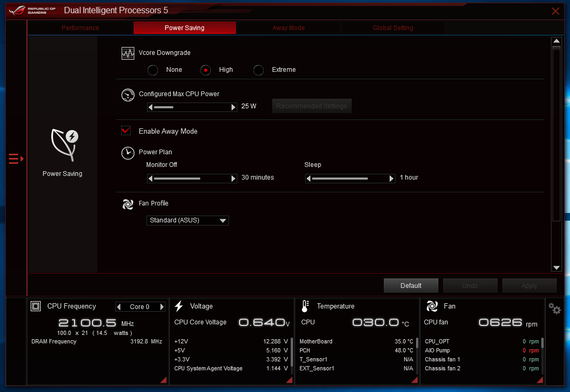Click the Vcore Downgrade waveform icon
The image size is (570, 392).
coord(127,53)
